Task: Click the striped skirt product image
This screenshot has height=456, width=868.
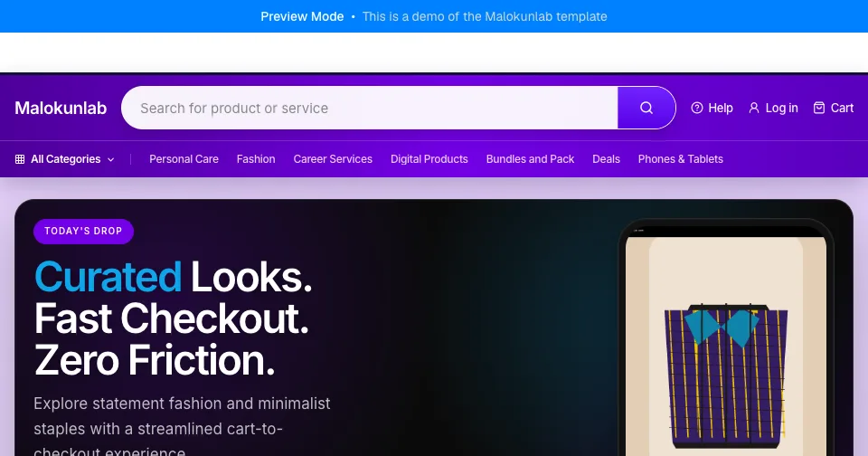Action: coord(726,375)
